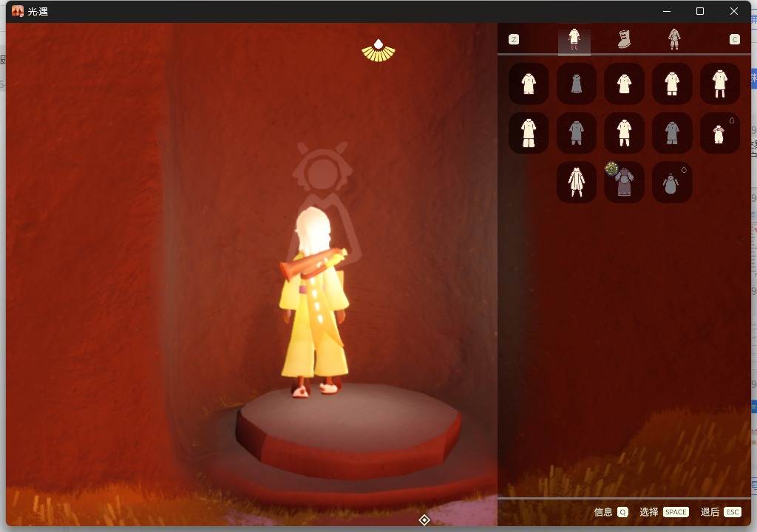Open the selected pants outfit category tab
Screen dimensions: 757x532
(x=574, y=39)
